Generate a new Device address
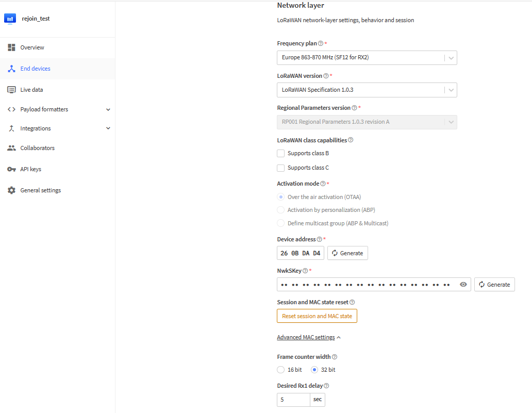This screenshot has width=532, height=413. 347,253
